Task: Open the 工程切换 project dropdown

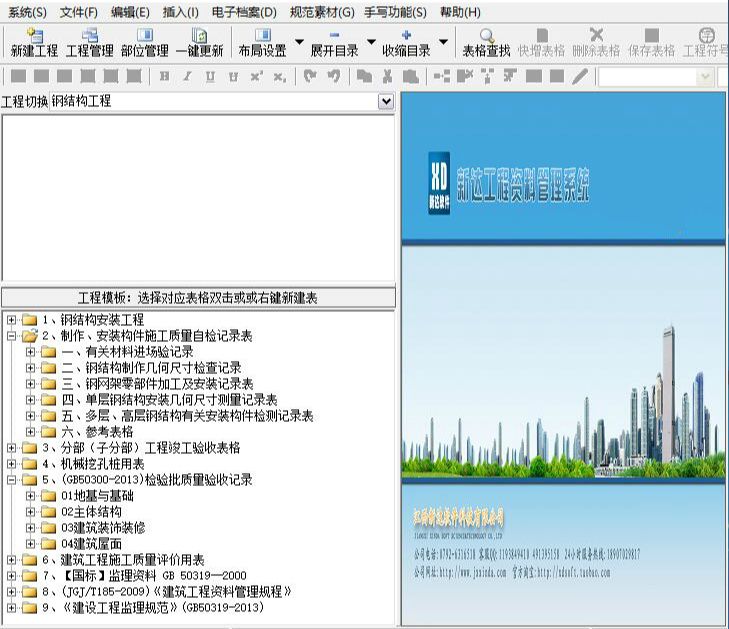Action: coord(386,102)
